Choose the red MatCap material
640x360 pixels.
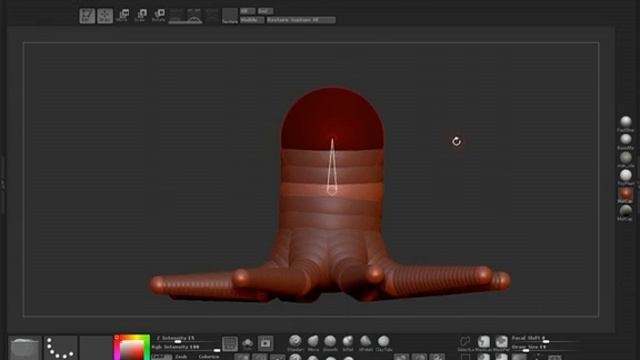tap(625, 195)
